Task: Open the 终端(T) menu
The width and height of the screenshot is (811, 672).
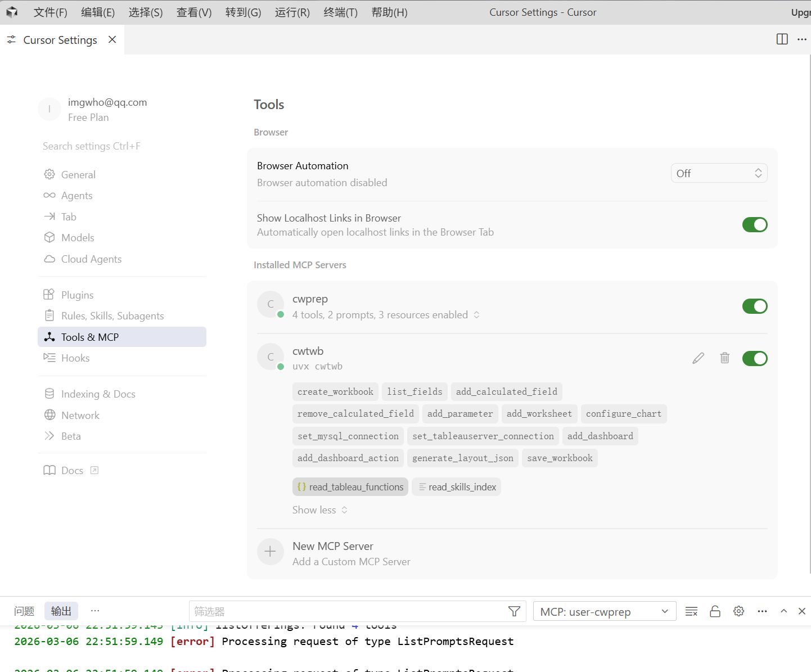Action: [x=340, y=12]
